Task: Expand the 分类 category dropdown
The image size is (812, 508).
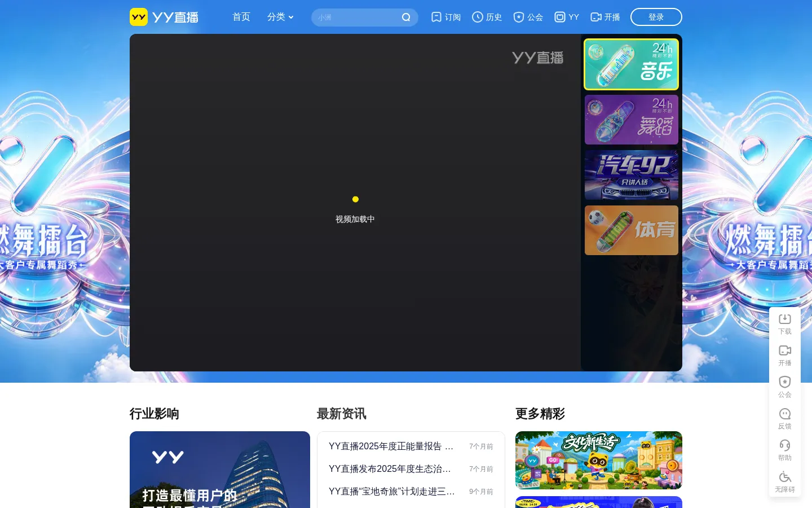Action: pyautogui.click(x=280, y=17)
